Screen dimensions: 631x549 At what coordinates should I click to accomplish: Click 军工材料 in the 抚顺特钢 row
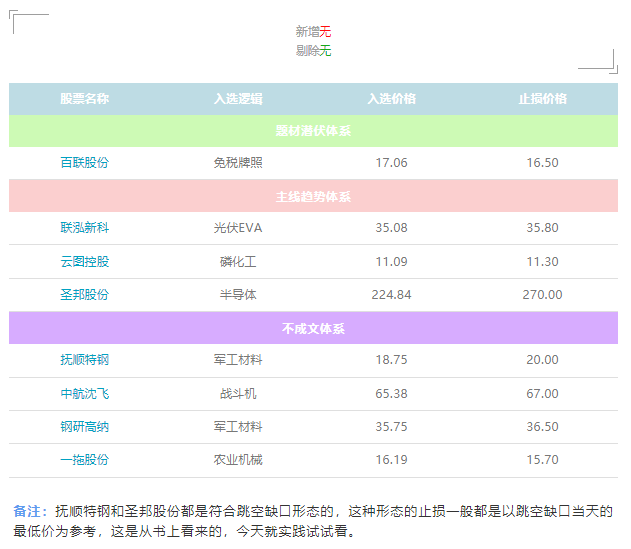click(x=238, y=359)
